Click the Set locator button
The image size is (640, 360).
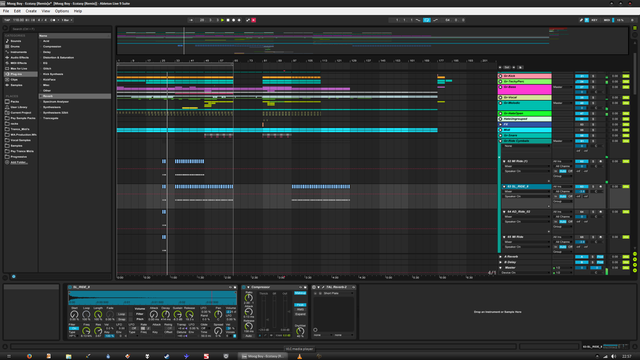coord(507,67)
